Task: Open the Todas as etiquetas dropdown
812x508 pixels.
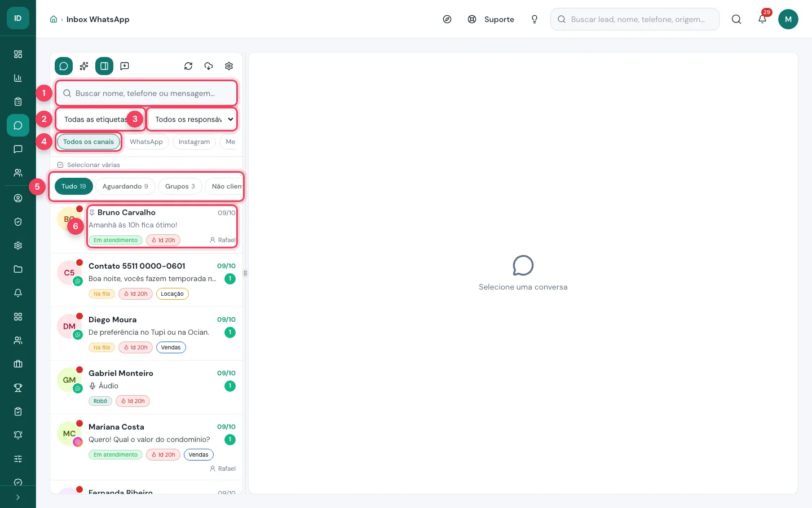Action: click(x=99, y=119)
